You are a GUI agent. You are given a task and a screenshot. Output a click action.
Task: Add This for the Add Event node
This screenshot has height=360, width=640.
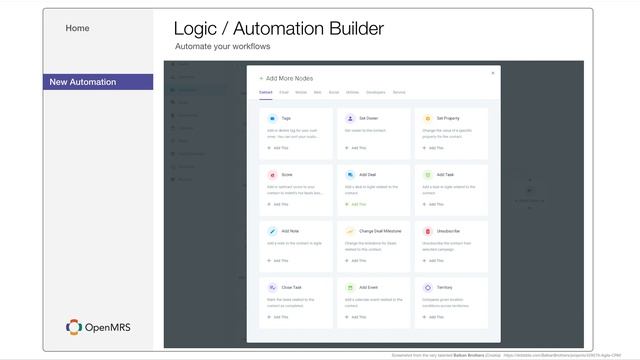point(356,317)
